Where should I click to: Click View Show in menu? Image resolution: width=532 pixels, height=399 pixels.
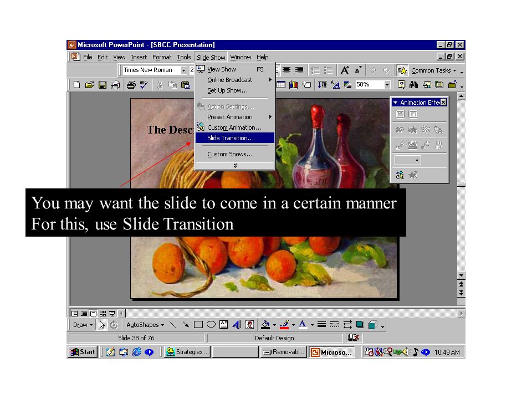(x=235, y=69)
